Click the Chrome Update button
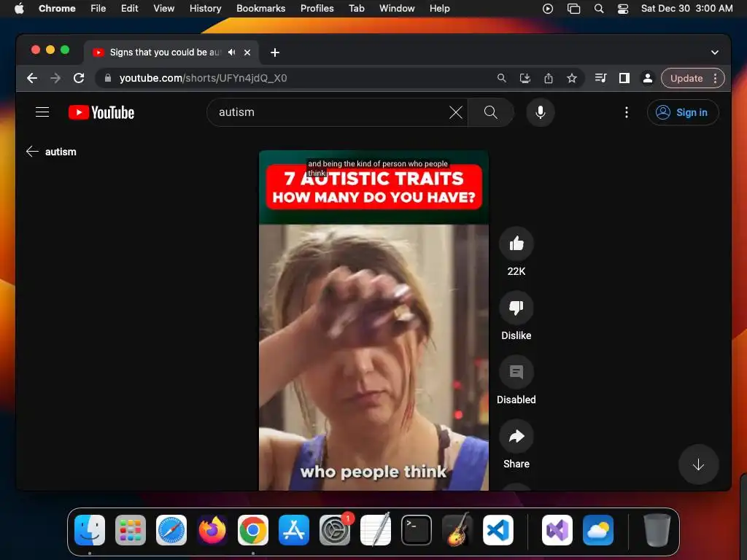Image resolution: width=747 pixels, height=560 pixels. coord(686,78)
